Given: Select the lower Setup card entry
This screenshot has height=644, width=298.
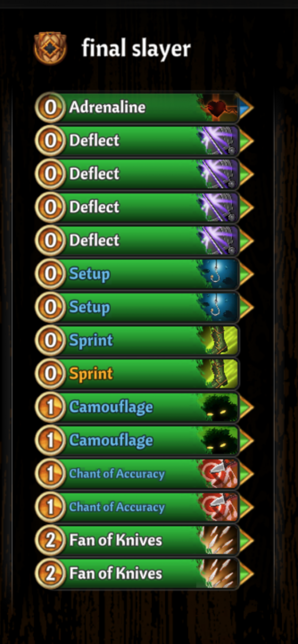Looking at the screenshot, I should (137, 307).
